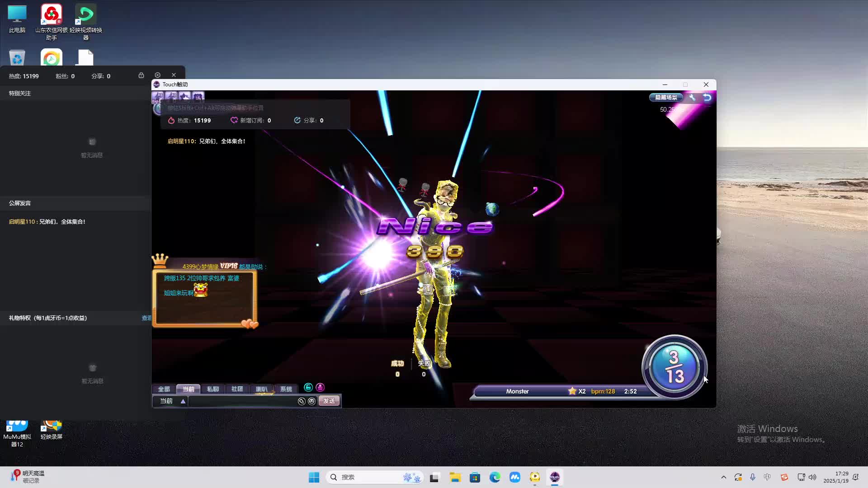
Task: Click the first Exp buff icon
Action: [157, 96]
